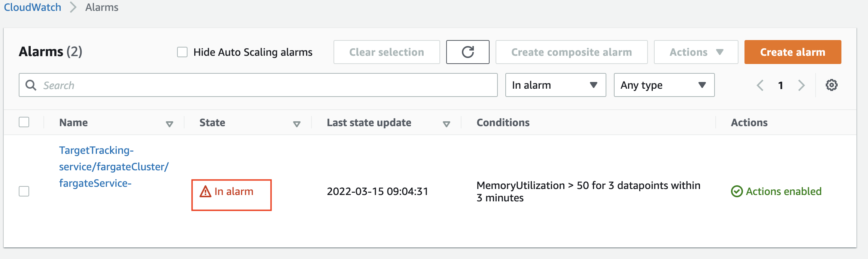This screenshot has width=868, height=259.
Task: Click the In alarm warning triangle icon
Action: tap(205, 191)
